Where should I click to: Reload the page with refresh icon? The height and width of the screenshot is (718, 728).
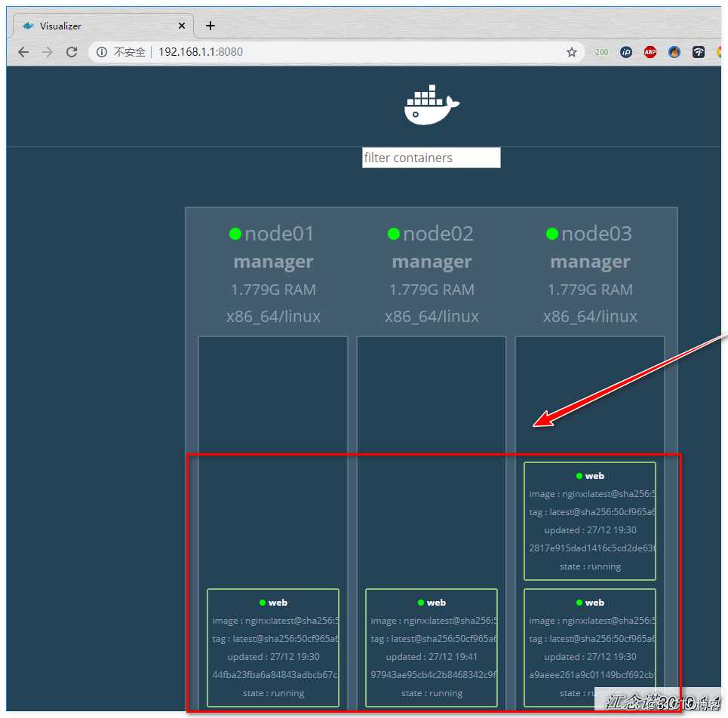(72, 52)
